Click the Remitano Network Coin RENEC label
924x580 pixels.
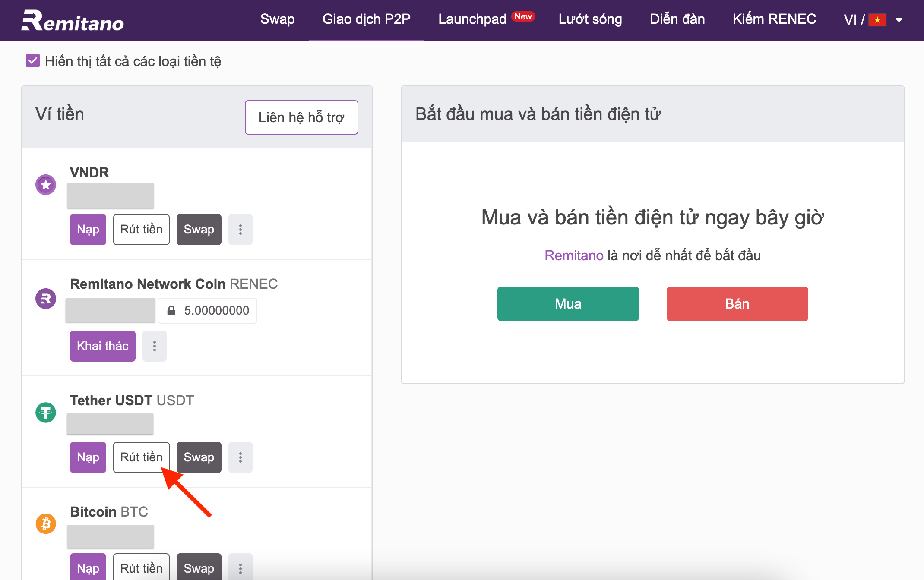[174, 284]
